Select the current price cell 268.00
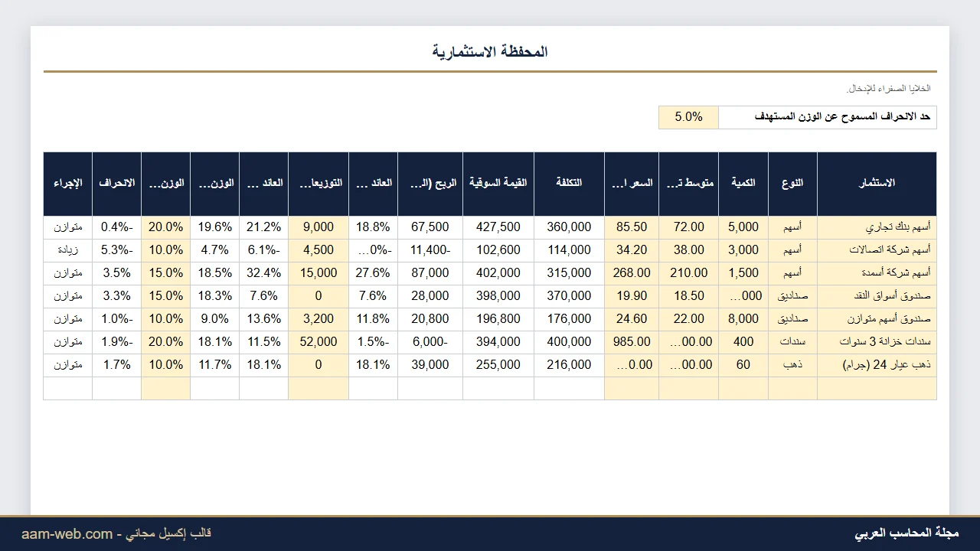 [x=632, y=273]
